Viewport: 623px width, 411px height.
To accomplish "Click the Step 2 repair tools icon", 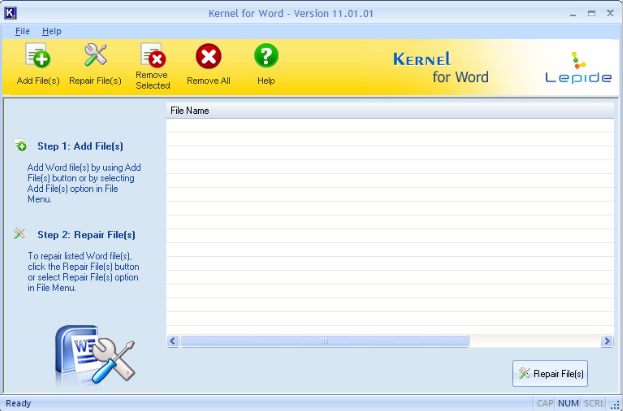I will 19,233.
